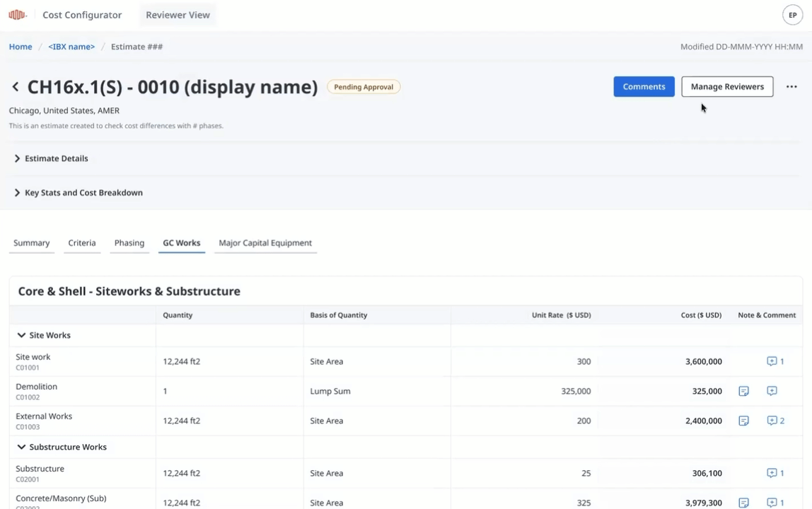
Task: Click the Substructure unit rate 25
Action: 586,473
